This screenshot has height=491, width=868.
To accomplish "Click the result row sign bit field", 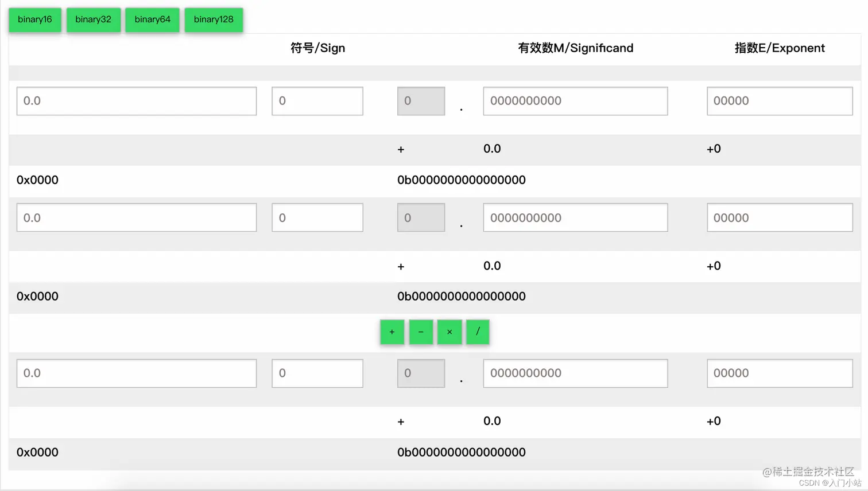I will coord(317,373).
